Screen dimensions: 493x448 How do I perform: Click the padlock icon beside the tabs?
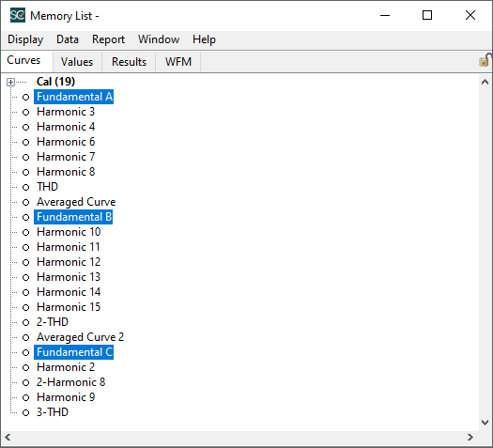click(x=485, y=60)
